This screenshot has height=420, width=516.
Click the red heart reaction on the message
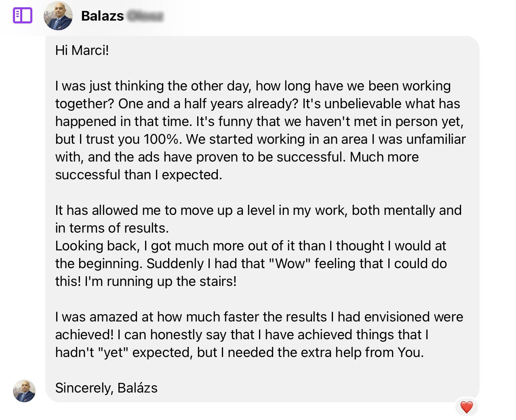coord(466,407)
